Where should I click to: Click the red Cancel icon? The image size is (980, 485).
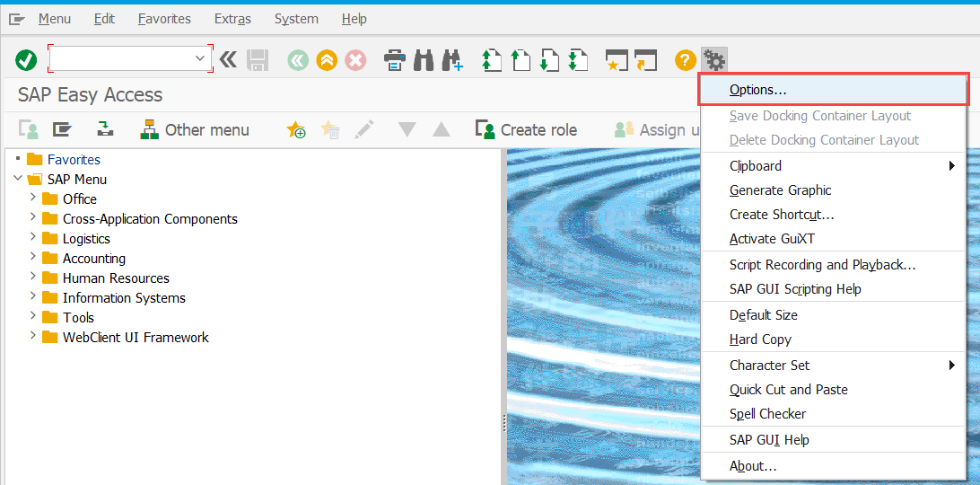pyautogui.click(x=355, y=61)
